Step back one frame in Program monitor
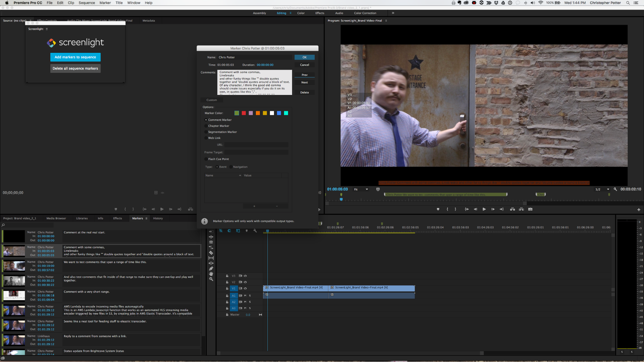 pyautogui.click(x=476, y=209)
